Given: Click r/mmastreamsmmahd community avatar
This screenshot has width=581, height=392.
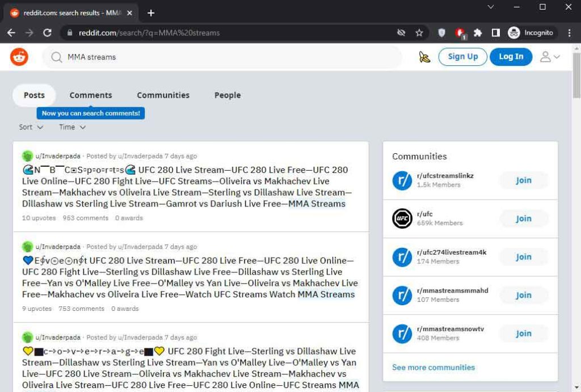Looking at the screenshot, I should pos(402,296).
